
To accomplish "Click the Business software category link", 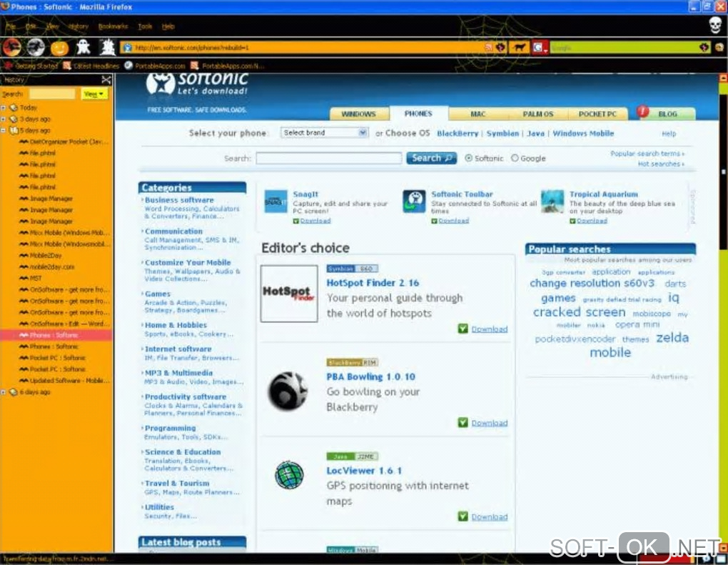I will [x=179, y=200].
